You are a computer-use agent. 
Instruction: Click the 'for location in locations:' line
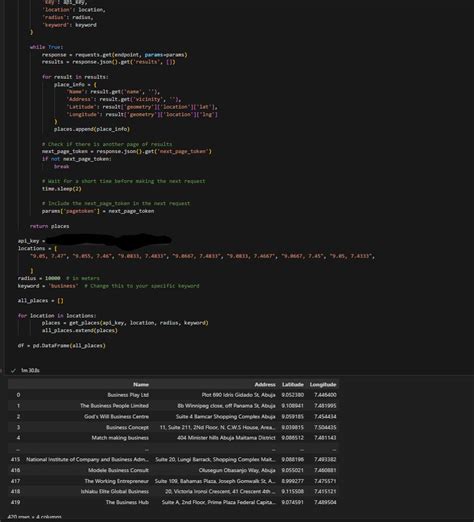coord(57,315)
